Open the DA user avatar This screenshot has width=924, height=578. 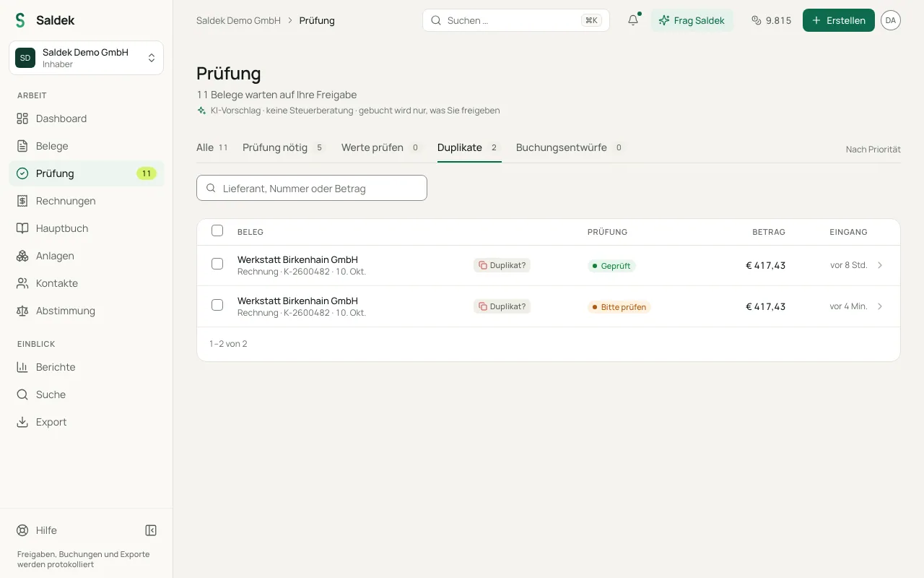point(891,20)
